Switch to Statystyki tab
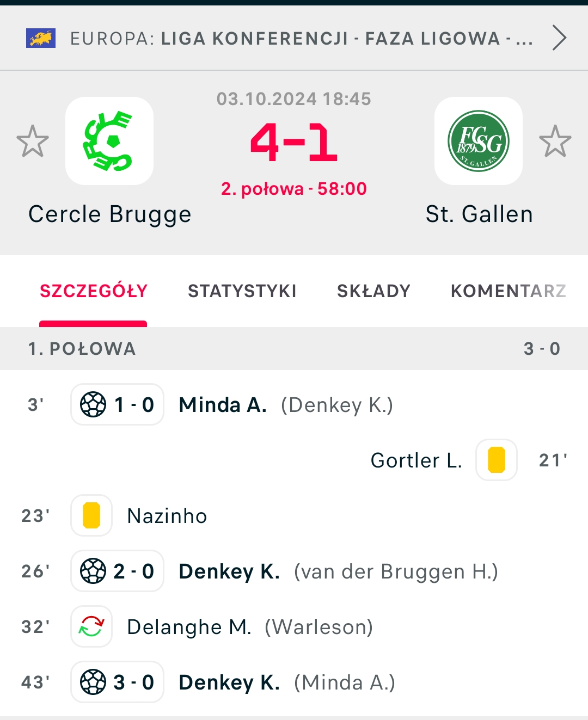The width and height of the screenshot is (588, 720). point(242,291)
